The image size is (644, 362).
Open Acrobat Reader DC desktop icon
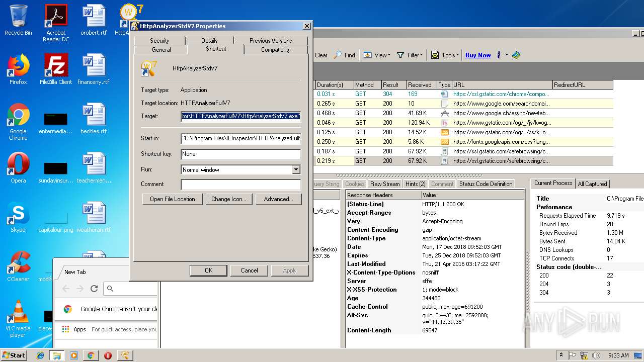point(56,23)
